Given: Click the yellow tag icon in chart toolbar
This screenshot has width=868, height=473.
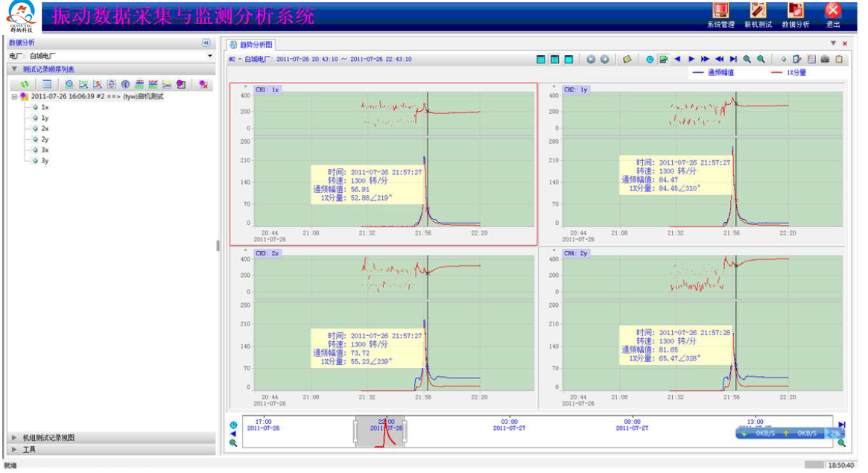Looking at the screenshot, I should pos(627,60).
